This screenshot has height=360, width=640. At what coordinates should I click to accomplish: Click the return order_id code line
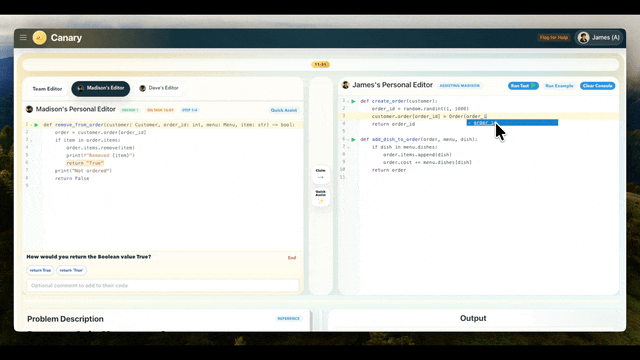click(x=393, y=124)
